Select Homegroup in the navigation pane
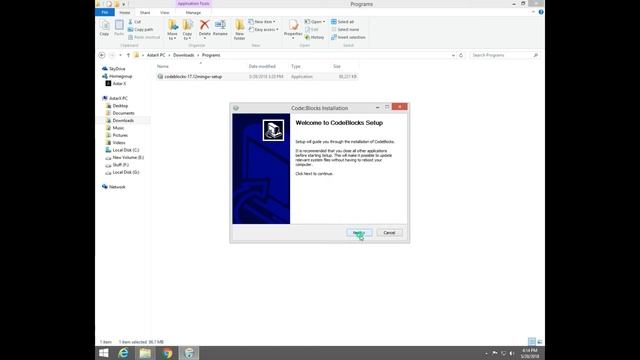 tap(120, 76)
